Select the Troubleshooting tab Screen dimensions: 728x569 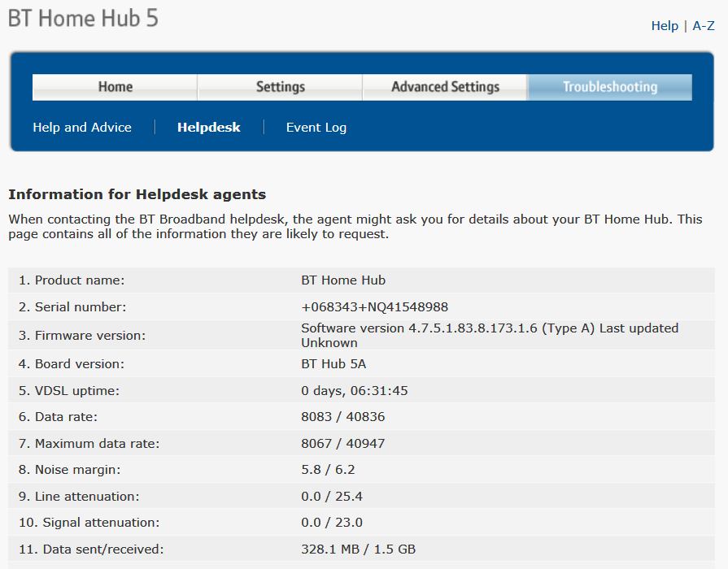[x=609, y=87]
